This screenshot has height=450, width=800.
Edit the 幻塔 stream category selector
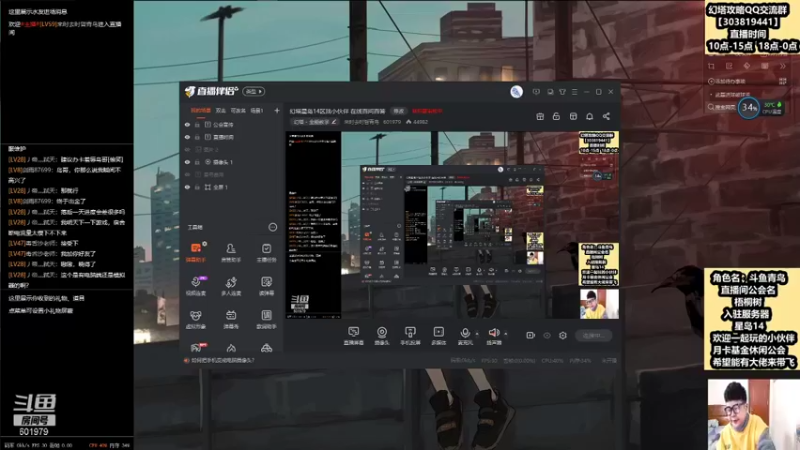315,122
